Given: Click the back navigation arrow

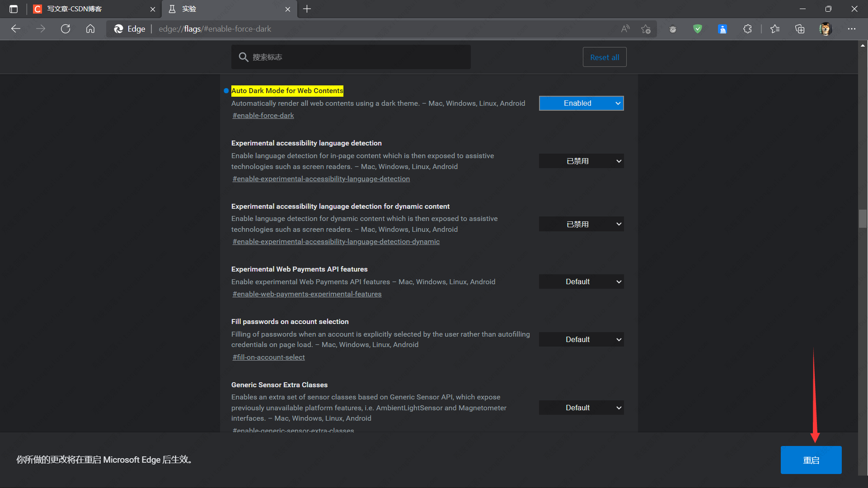Looking at the screenshot, I should point(16,29).
